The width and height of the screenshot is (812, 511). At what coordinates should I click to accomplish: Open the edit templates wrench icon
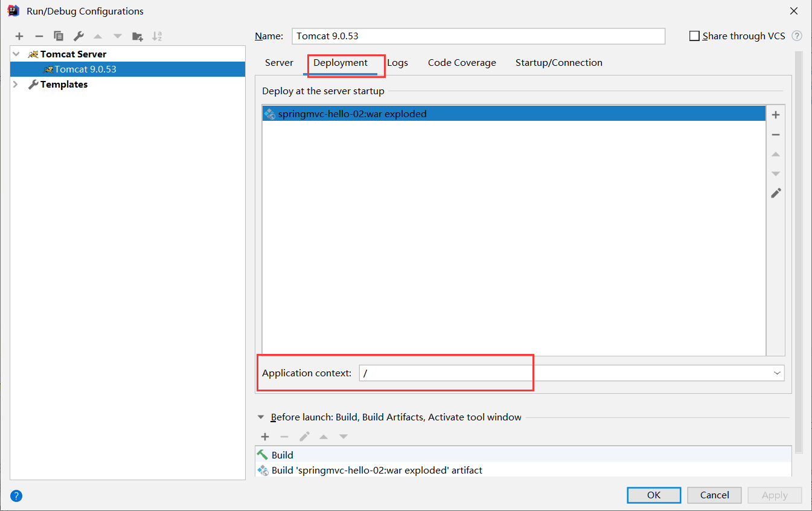point(78,36)
